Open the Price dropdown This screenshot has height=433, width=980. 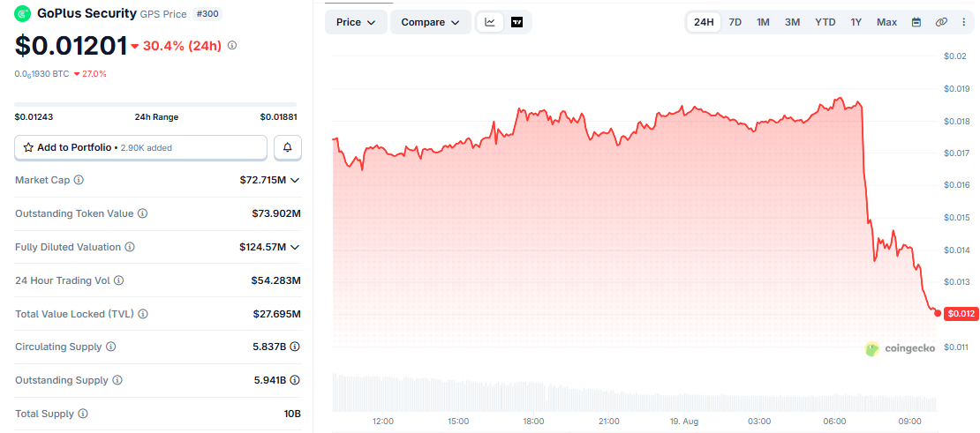(x=357, y=22)
